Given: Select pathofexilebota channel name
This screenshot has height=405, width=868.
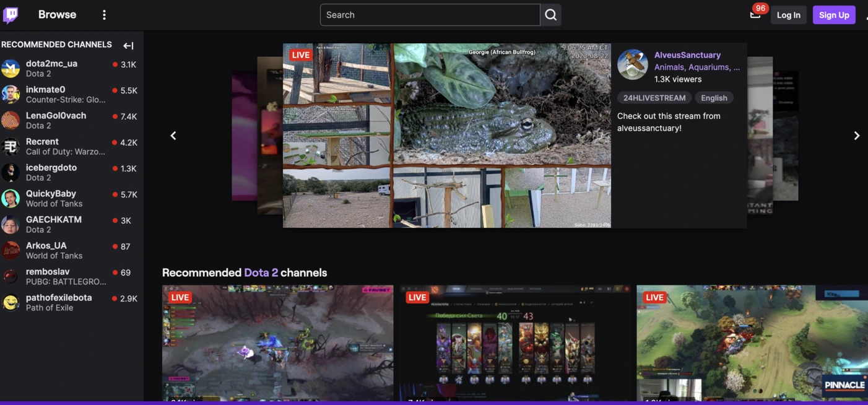Looking at the screenshot, I should [x=59, y=298].
